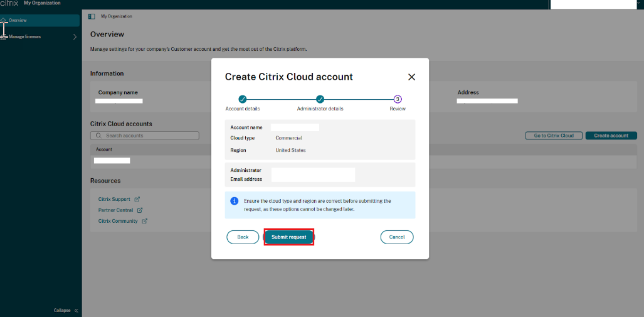Click the Account details step checkmark
The width and height of the screenshot is (644, 317).
(242, 99)
